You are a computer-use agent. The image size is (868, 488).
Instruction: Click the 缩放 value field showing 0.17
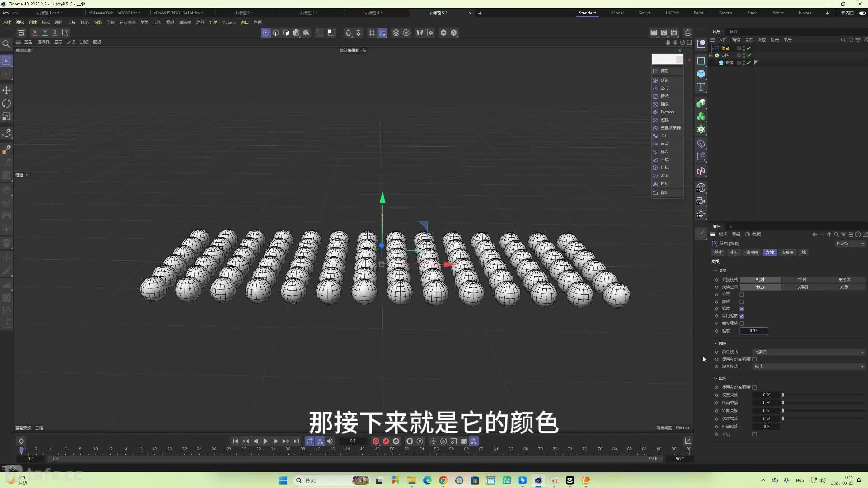(x=753, y=331)
